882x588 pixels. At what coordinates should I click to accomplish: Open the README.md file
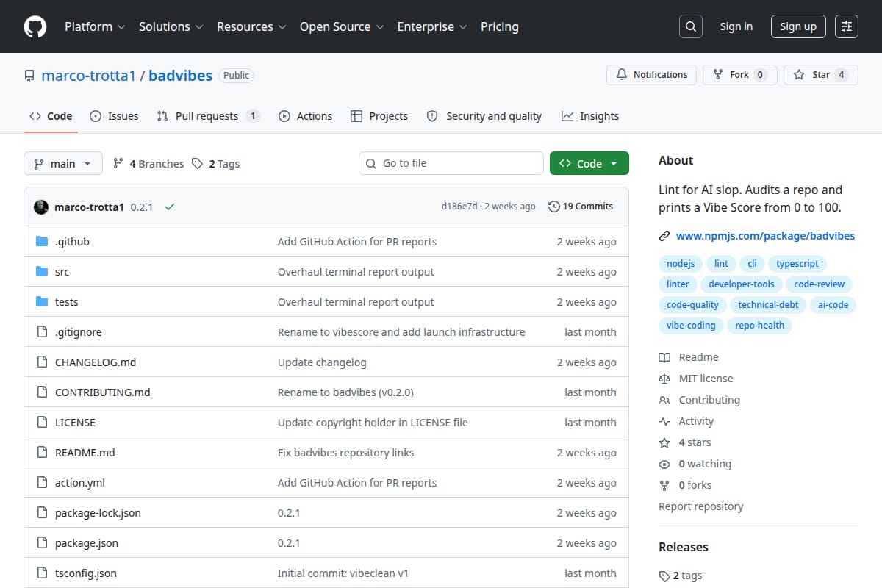click(85, 453)
